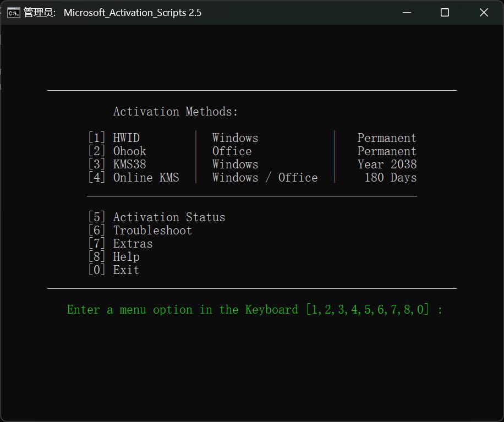The height and width of the screenshot is (422, 504).
Task: Click the [7] Extras entry
Action: 120,244
